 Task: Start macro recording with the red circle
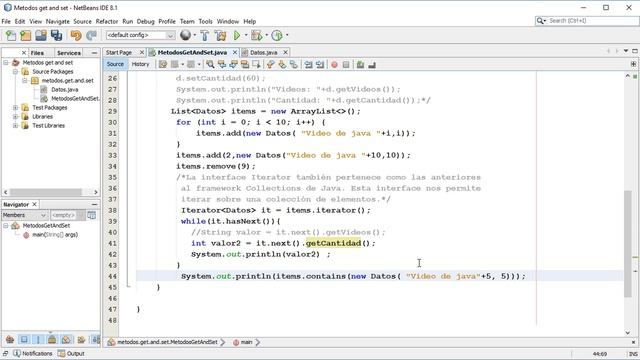point(334,64)
